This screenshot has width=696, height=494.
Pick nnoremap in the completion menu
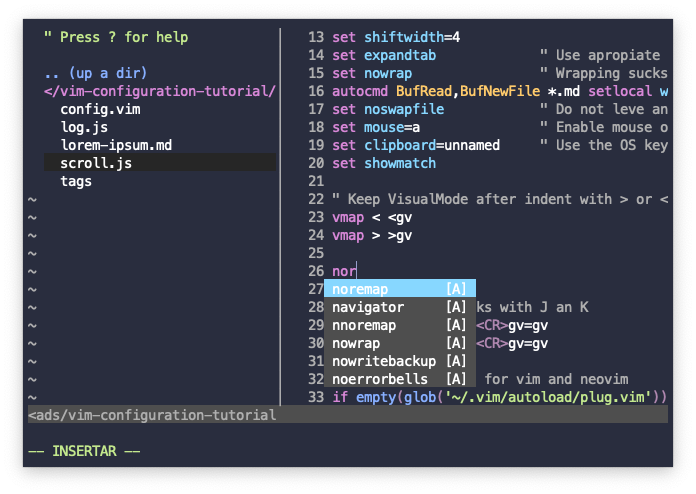pos(400,325)
